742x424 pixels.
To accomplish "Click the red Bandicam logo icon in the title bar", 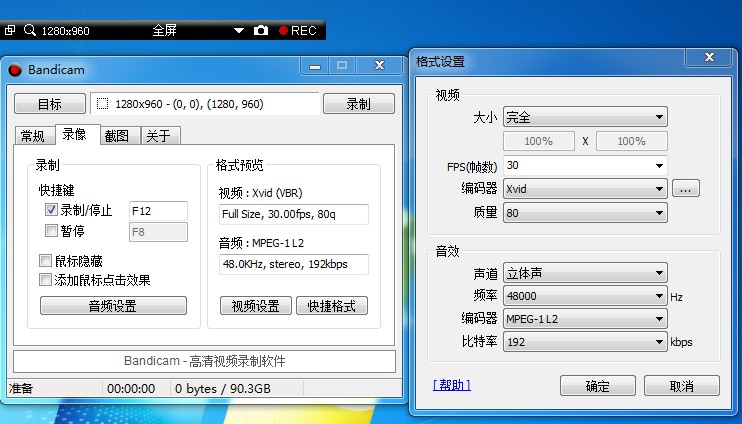I will coord(15,70).
